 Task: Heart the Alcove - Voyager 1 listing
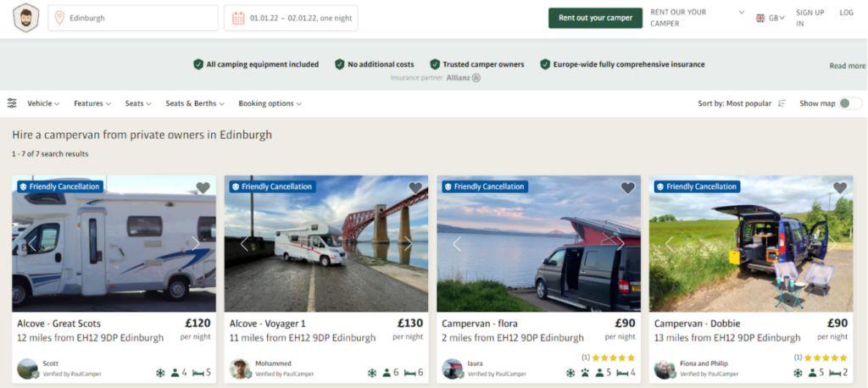tap(415, 188)
